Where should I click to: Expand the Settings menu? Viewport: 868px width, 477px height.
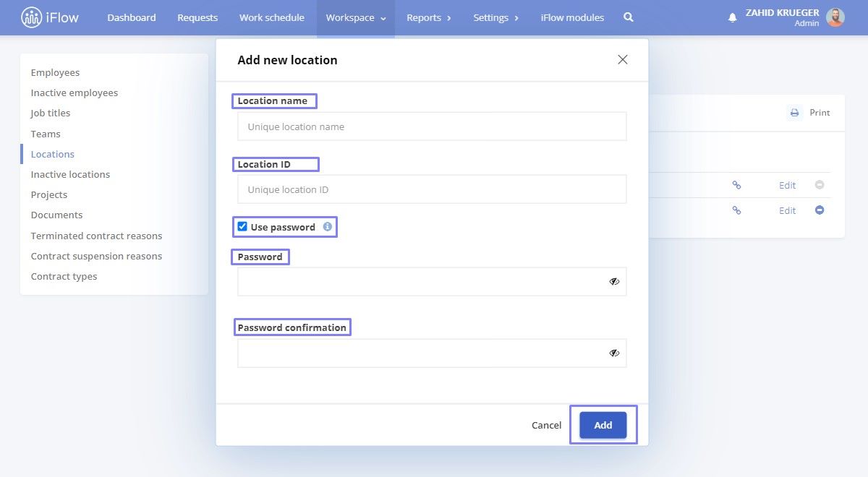[495, 17]
